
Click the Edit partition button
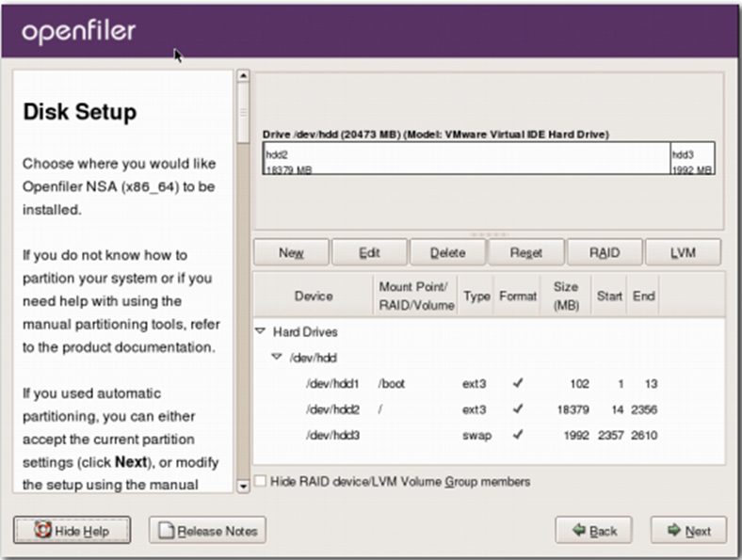click(369, 252)
